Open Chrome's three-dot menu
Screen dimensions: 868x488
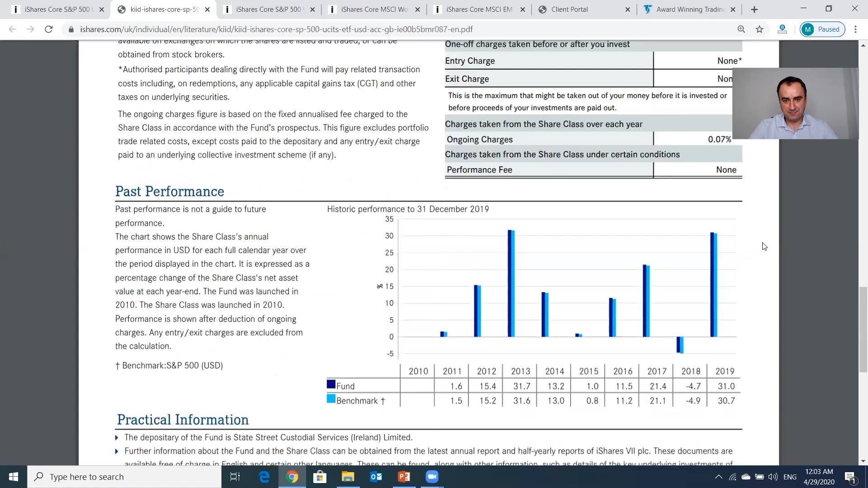(855, 29)
